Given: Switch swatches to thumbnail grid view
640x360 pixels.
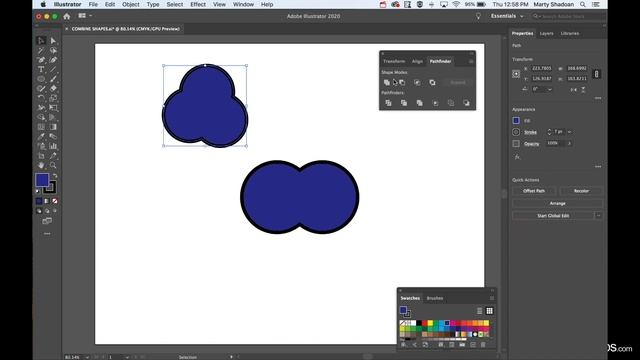Looking at the screenshot, I should (x=489, y=311).
